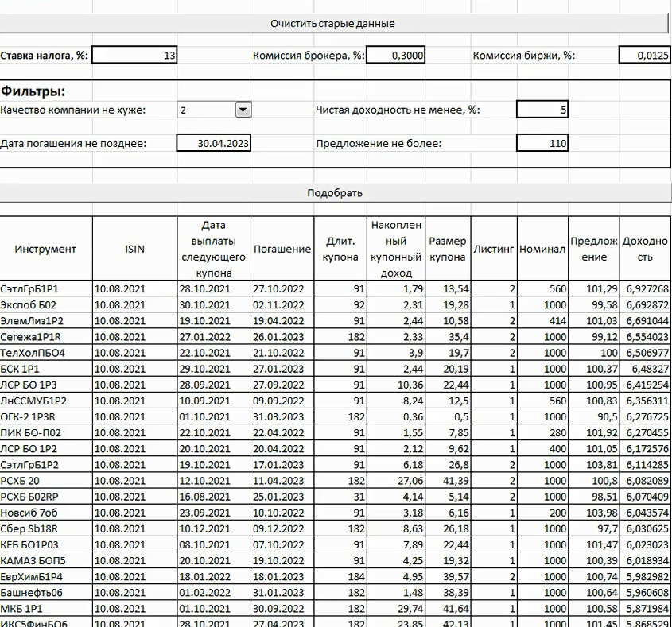Screen dimensions: 672x627
Task: Select the 'ЛнССМУБ1Р2' instrument cell
Action: (46, 401)
